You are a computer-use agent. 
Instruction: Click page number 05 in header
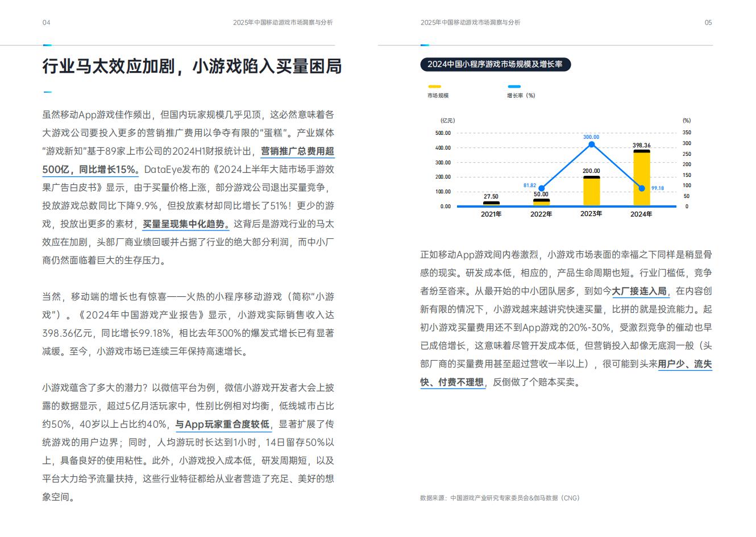708,22
